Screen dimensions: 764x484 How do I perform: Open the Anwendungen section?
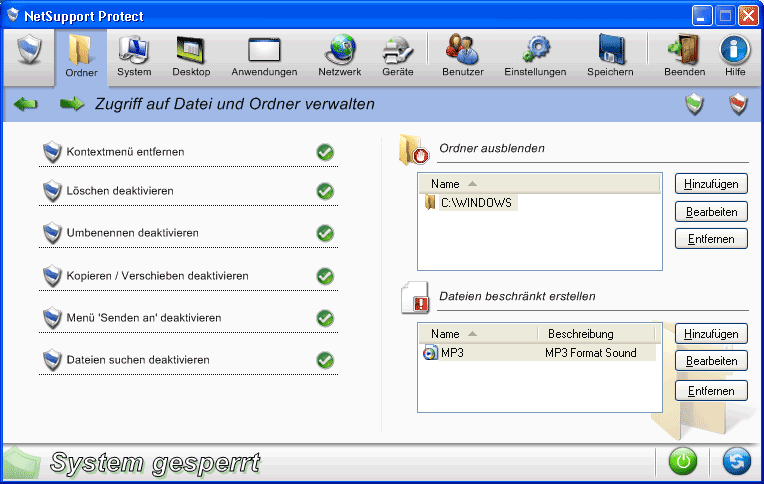coord(264,56)
